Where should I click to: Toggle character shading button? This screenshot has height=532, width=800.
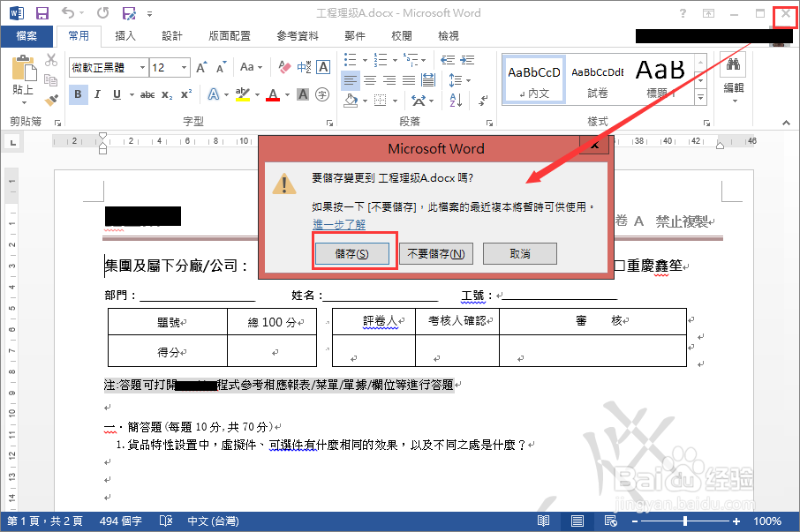(303, 94)
